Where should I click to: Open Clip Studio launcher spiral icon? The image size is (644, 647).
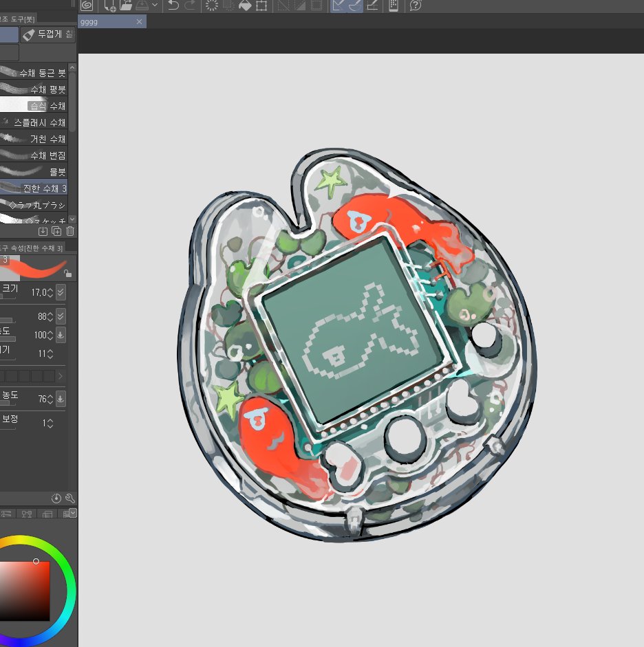pos(87,6)
